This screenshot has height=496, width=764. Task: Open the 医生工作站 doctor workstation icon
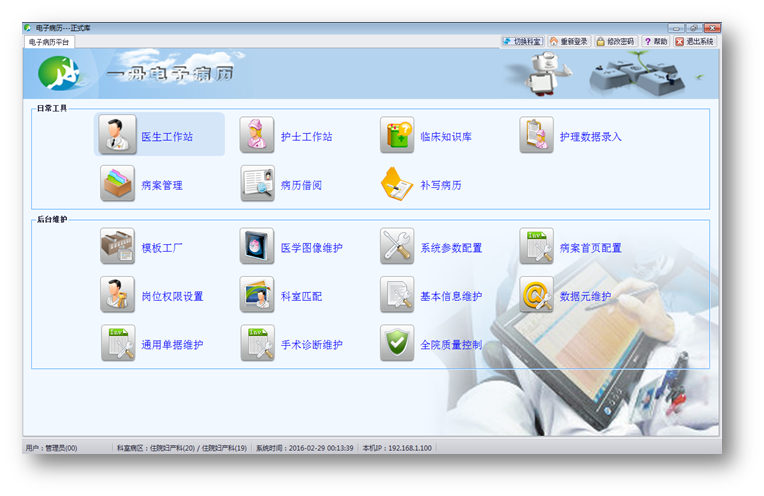(x=117, y=135)
